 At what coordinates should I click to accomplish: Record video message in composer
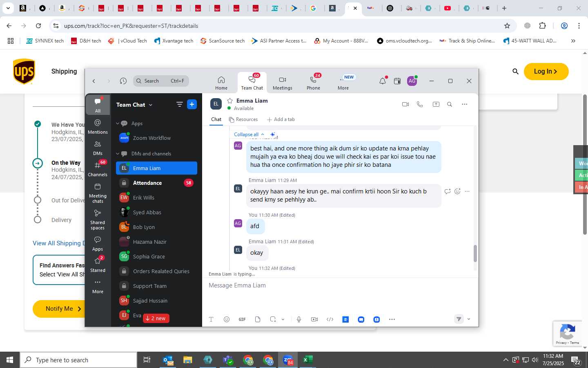point(314,319)
